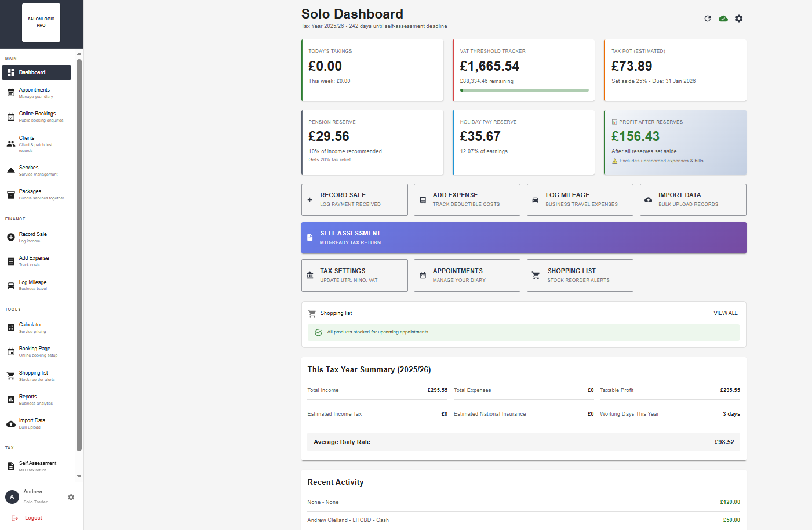Click the 'Working Days This Year' entry

pos(670,414)
